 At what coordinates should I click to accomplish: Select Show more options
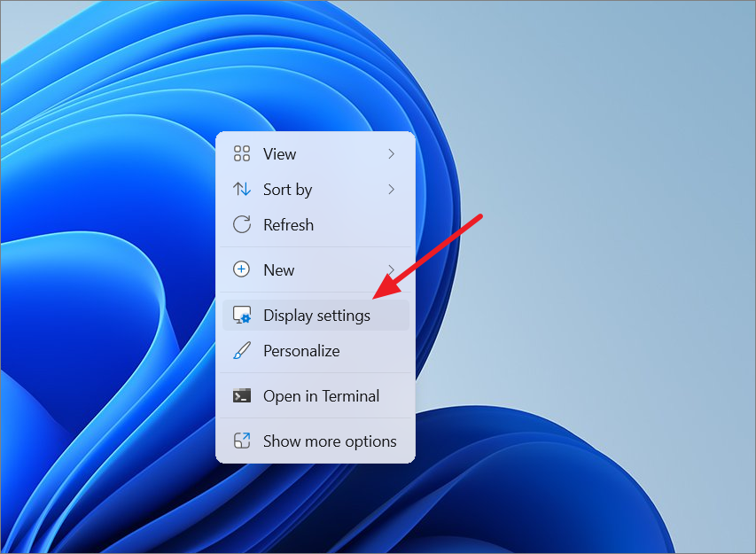pos(316,441)
